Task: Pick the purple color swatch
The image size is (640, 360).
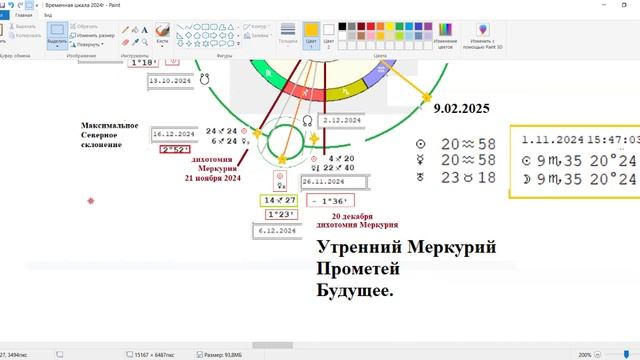Action: tap(428, 27)
